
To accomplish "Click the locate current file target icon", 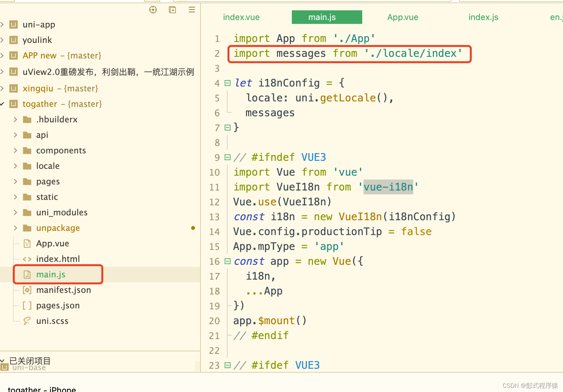I will [153, 10].
